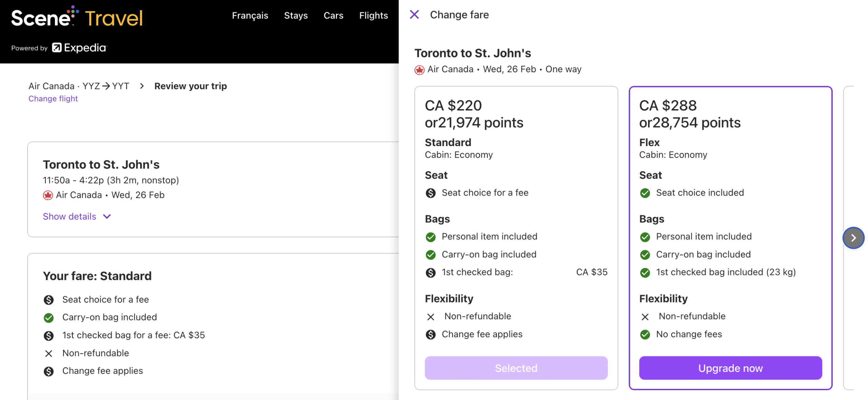Click dollar icon beside Standard seat choice fee
868x400 pixels.
pos(430,193)
